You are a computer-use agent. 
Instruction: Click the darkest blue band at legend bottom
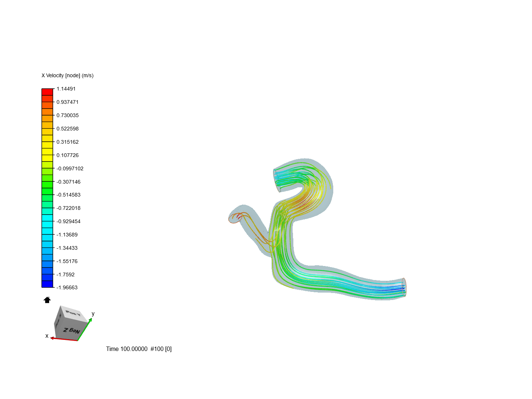click(x=47, y=284)
